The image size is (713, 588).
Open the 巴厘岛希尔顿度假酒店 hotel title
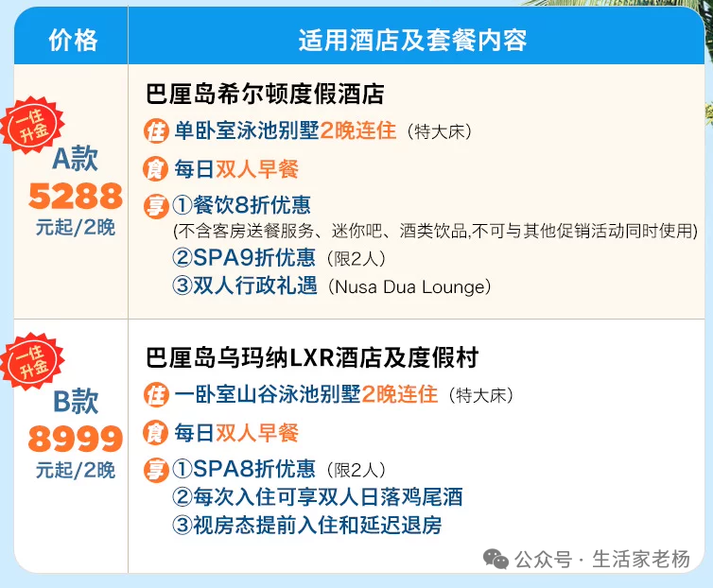tap(265, 94)
